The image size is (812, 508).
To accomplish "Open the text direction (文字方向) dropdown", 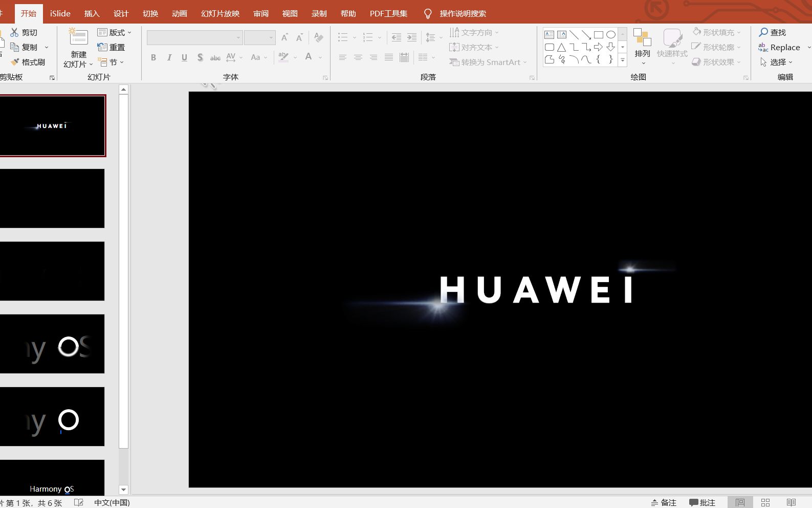I will 474,32.
